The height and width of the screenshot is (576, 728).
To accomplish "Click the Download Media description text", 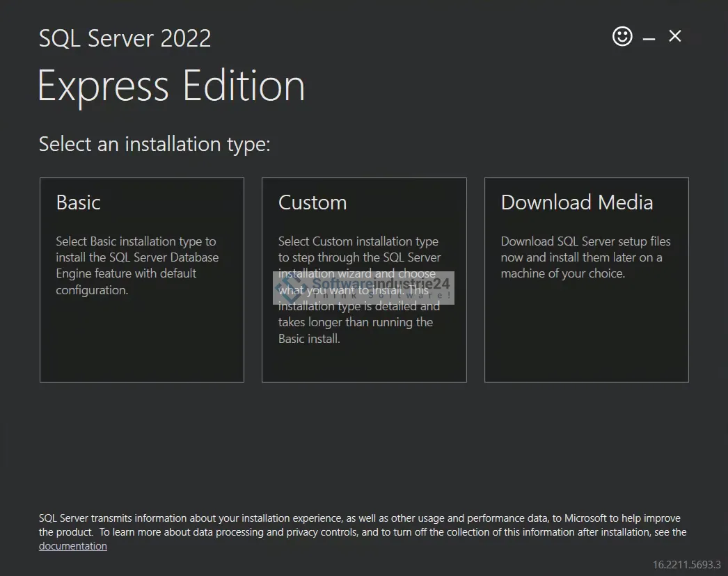I will [585, 257].
